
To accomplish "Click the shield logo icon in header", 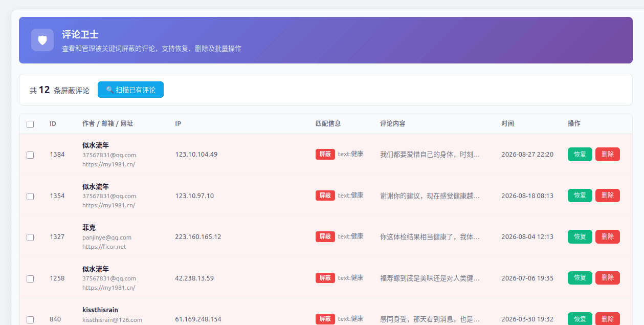I will [42, 40].
